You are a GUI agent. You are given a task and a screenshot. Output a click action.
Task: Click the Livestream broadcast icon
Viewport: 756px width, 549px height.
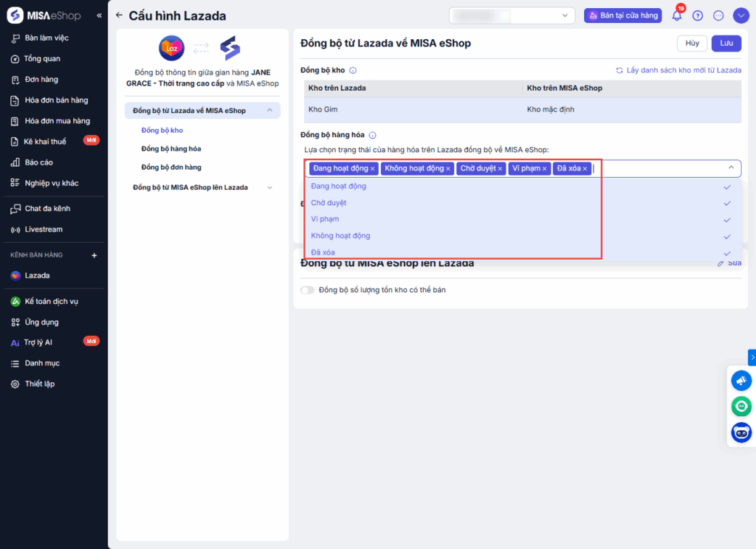pyautogui.click(x=16, y=229)
